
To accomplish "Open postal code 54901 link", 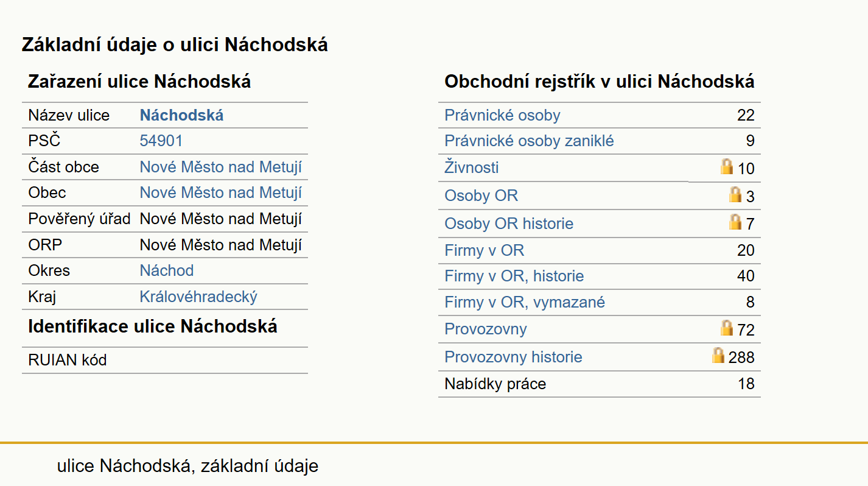I will (x=161, y=141).
